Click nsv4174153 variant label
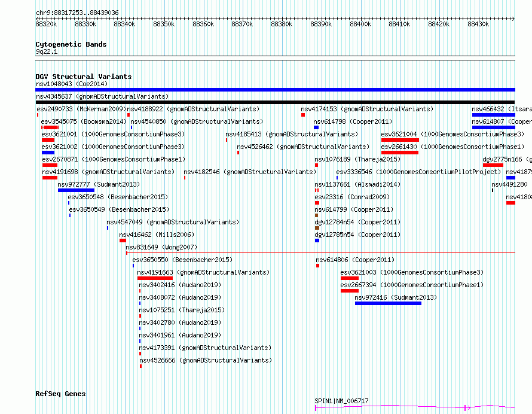 click(367, 109)
